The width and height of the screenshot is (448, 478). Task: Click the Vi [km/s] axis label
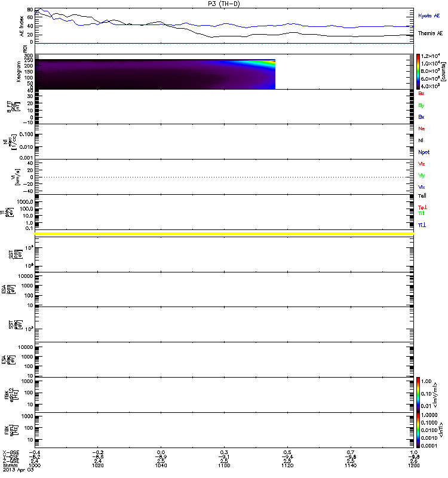(x=16, y=177)
